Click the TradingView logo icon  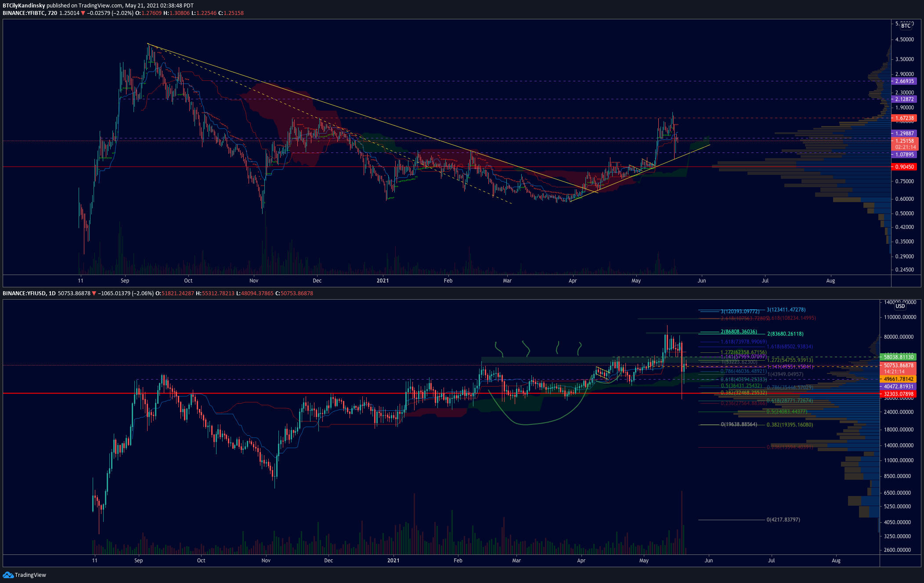pos(8,575)
